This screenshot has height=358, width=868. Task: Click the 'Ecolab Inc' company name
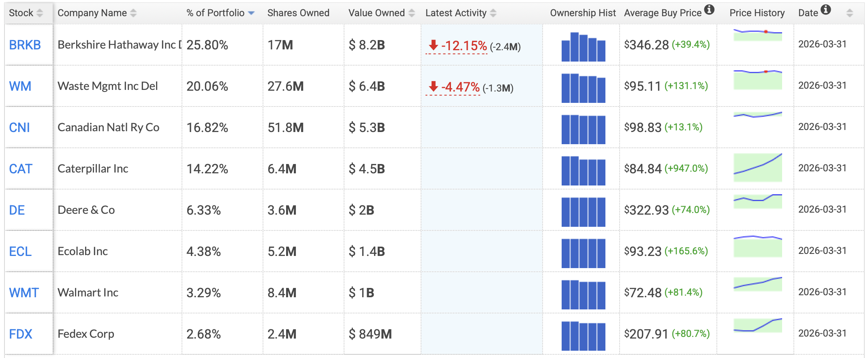click(83, 251)
